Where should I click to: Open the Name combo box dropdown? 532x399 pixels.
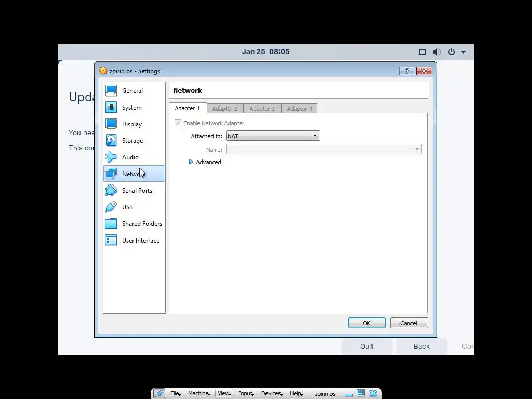(x=324, y=149)
